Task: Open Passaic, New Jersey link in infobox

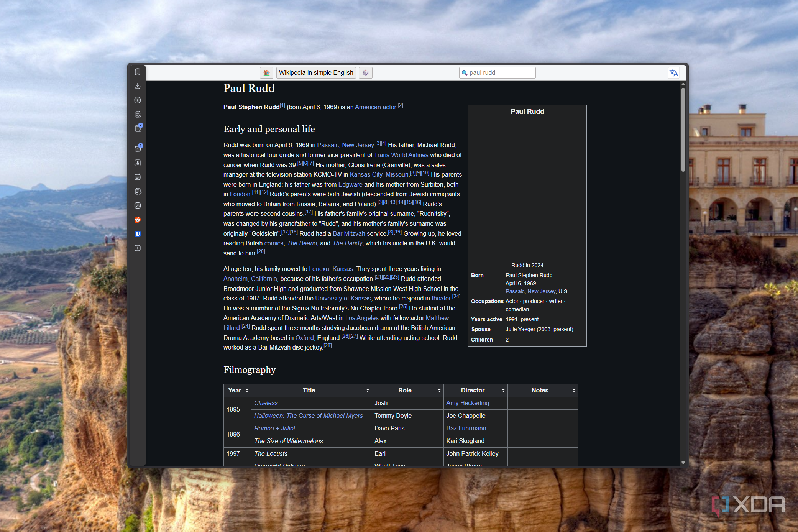Action: pyautogui.click(x=530, y=291)
